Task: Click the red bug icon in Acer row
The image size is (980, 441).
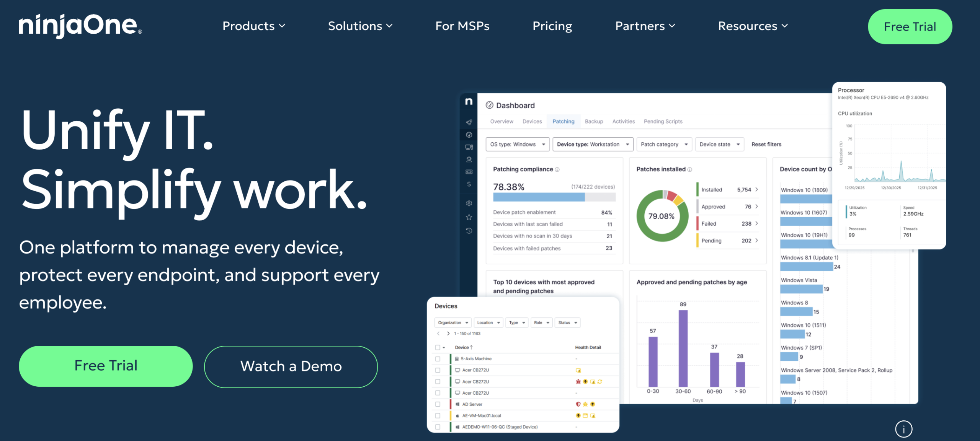Action: coord(578,381)
